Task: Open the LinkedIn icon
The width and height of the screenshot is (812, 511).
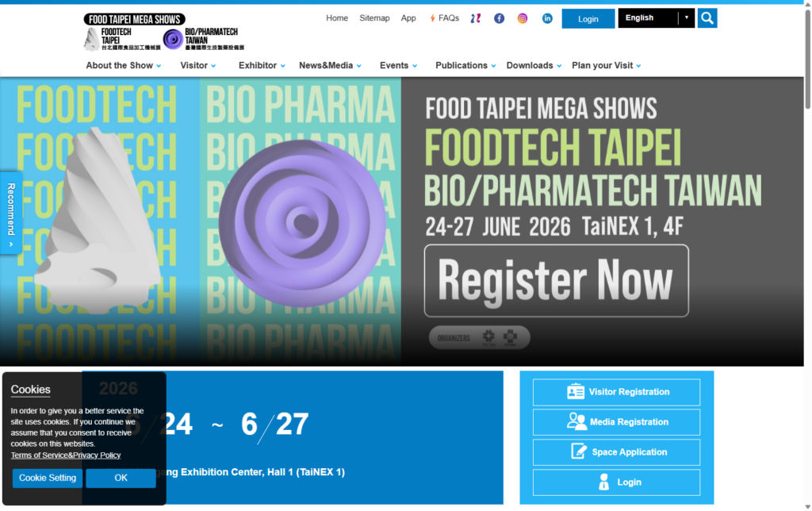Action: tap(547, 17)
